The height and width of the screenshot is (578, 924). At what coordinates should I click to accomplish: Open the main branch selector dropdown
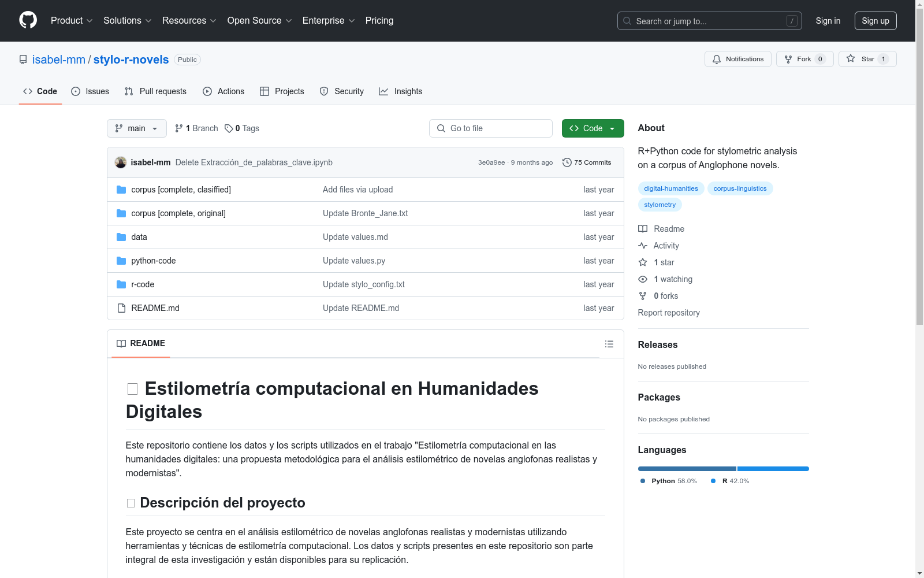coord(137,128)
